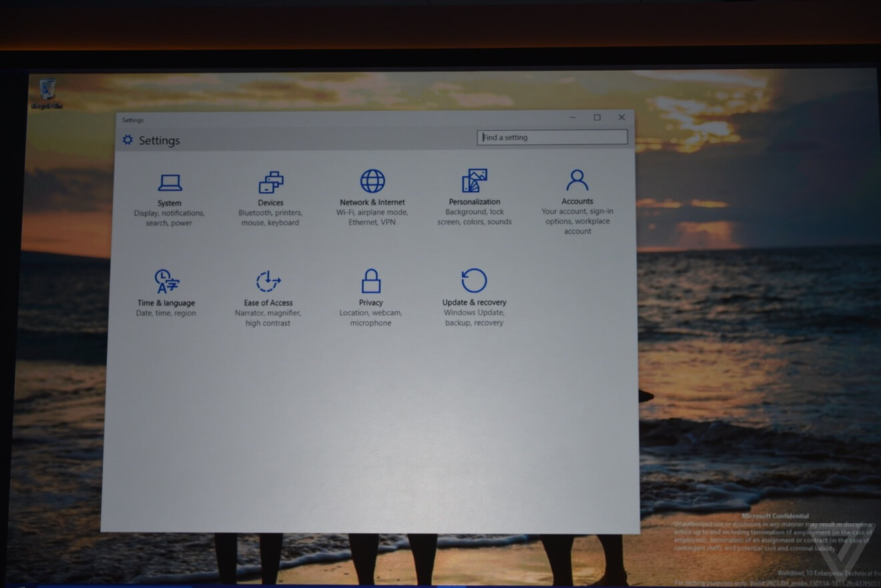The image size is (881, 588).
Task: Close the Settings window
Action: pos(621,117)
